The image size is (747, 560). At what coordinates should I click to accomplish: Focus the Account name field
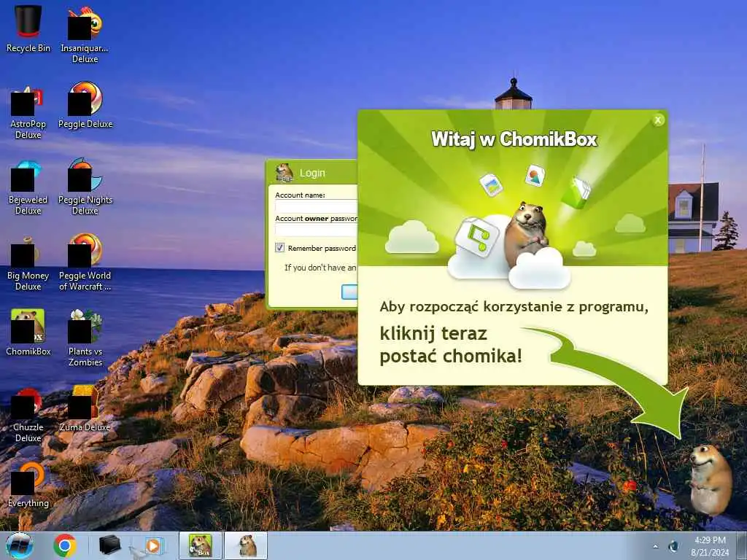click(317, 206)
